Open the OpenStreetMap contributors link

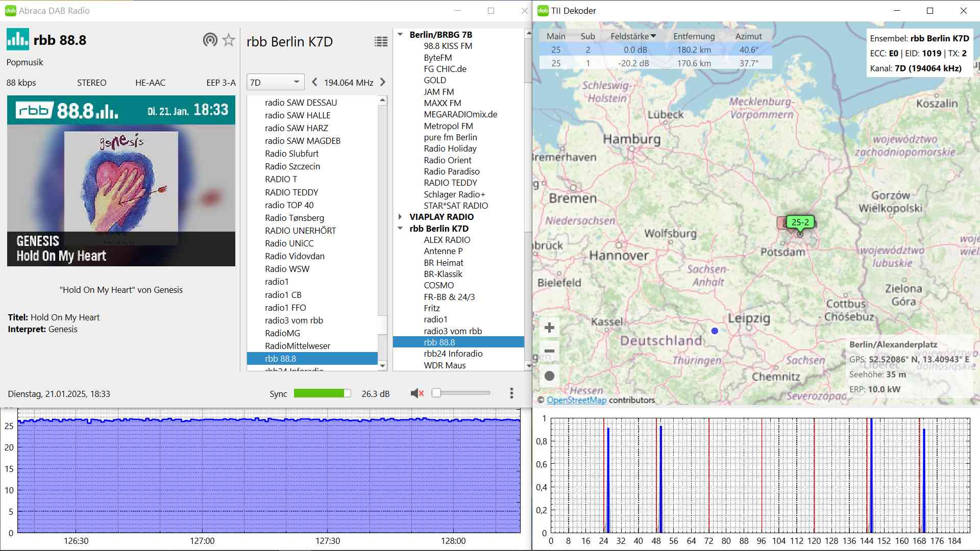576,400
